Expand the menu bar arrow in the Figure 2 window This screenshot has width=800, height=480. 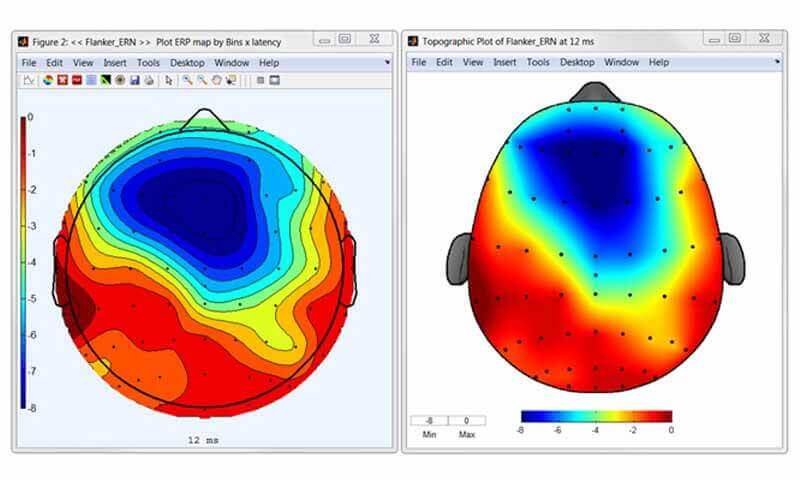(387, 62)
